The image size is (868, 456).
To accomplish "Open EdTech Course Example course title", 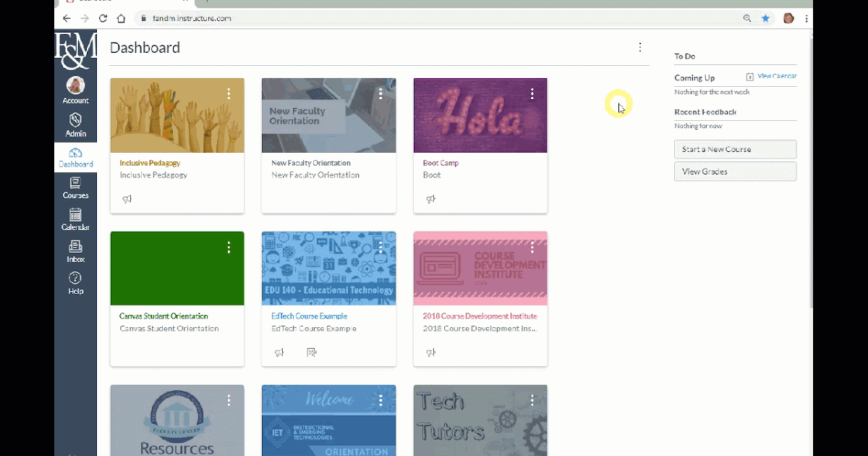I will pyautogui.click(x=309, y=316).
